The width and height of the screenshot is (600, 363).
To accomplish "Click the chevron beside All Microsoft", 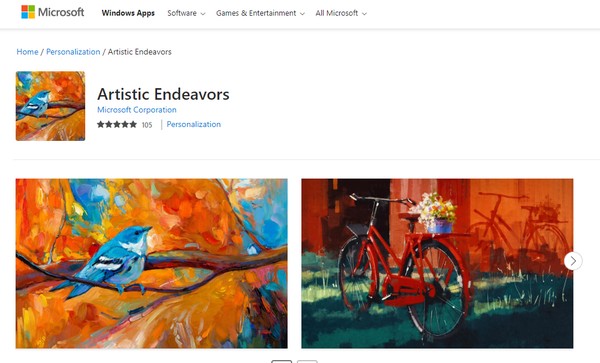I will click(364, 14).
